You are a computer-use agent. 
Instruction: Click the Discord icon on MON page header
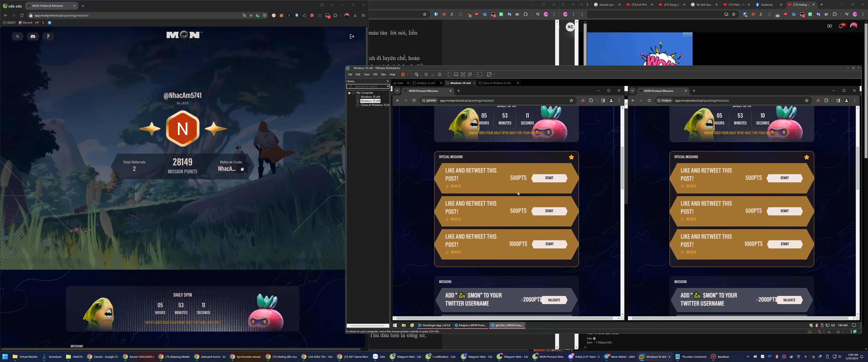(x=33, y=36)
